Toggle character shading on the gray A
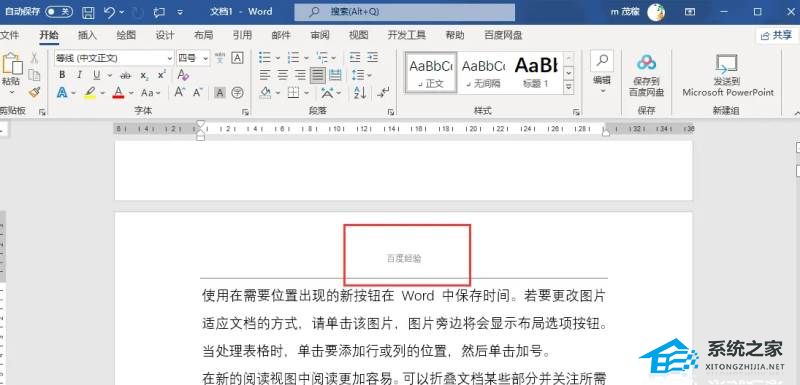800x385 pixels. 220,92
